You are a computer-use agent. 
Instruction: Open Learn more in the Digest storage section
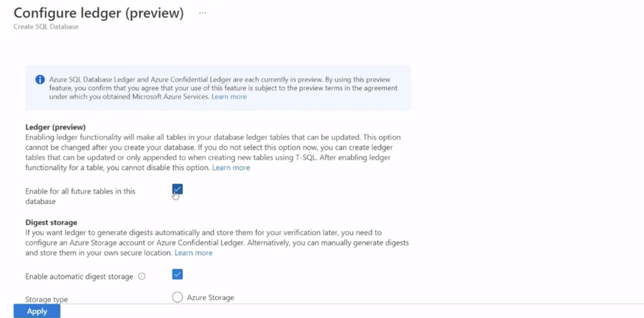193,253
